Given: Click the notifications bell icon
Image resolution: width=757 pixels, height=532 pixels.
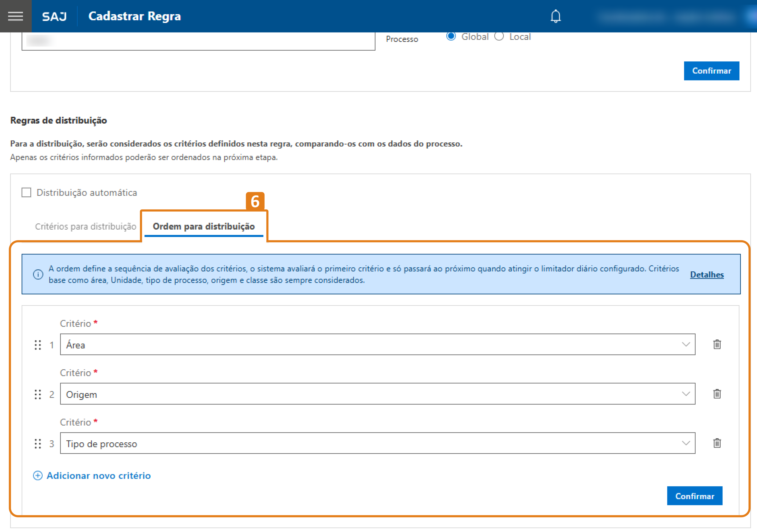Looking at the screenshot, I should click(x=555, y=16).
